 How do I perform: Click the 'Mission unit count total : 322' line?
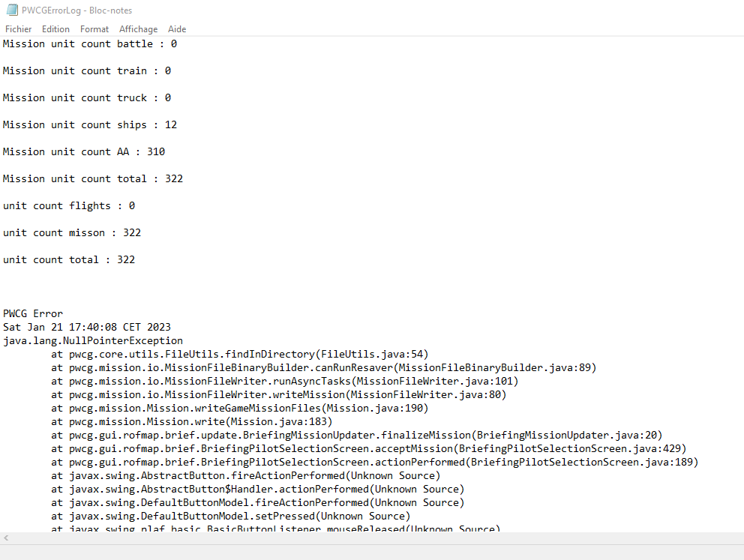coord(93,178)
